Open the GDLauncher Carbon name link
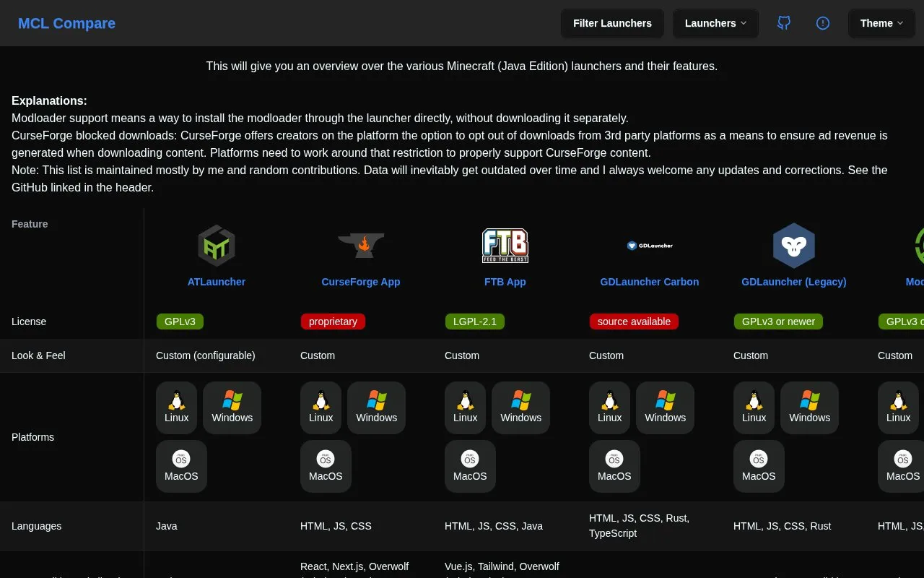The width and height of the screenshot is (924, 578). pyautogui.click(x=650, y=282)
